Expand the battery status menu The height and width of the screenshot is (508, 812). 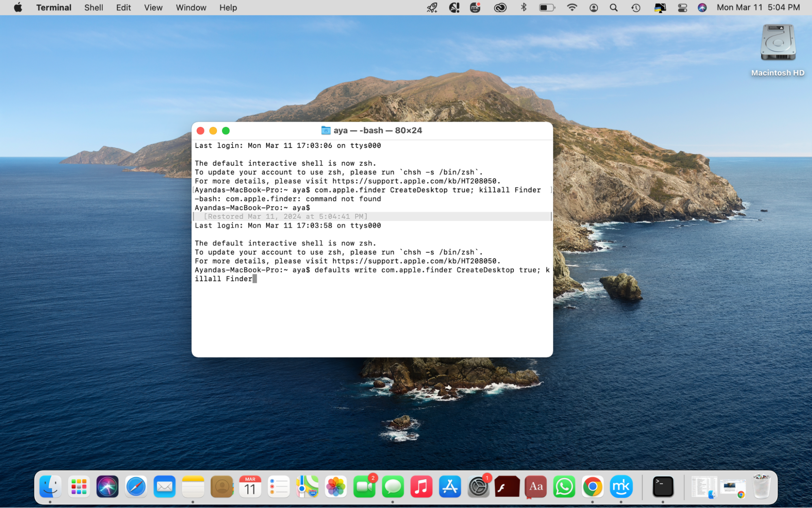point(547,7)
